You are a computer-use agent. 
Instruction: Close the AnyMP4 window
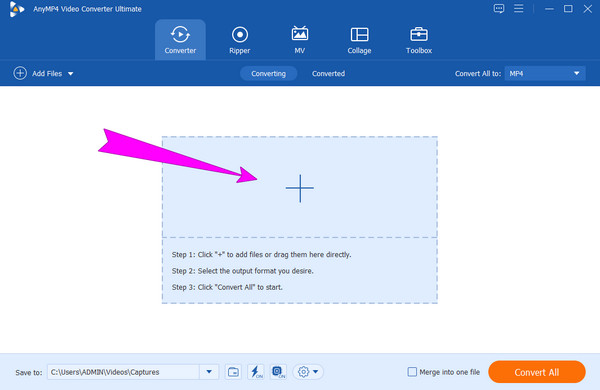[588, 8]
